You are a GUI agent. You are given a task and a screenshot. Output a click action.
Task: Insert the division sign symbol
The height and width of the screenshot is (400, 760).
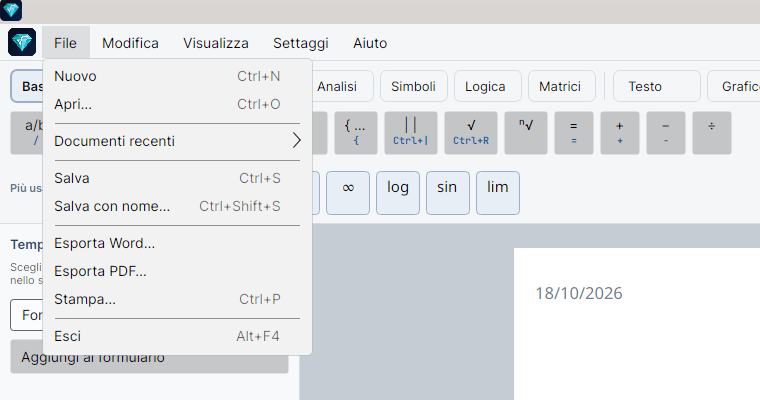[712, 133]
